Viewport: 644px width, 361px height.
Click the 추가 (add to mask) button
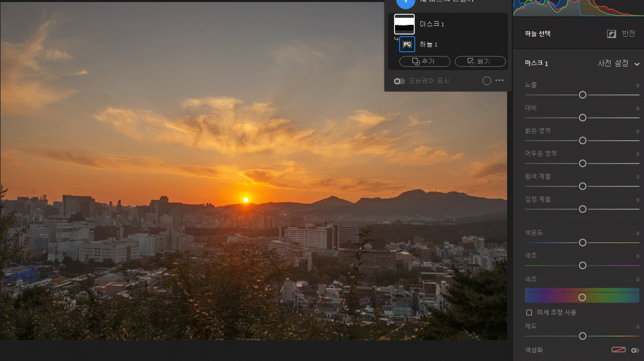tap(424, 61)
